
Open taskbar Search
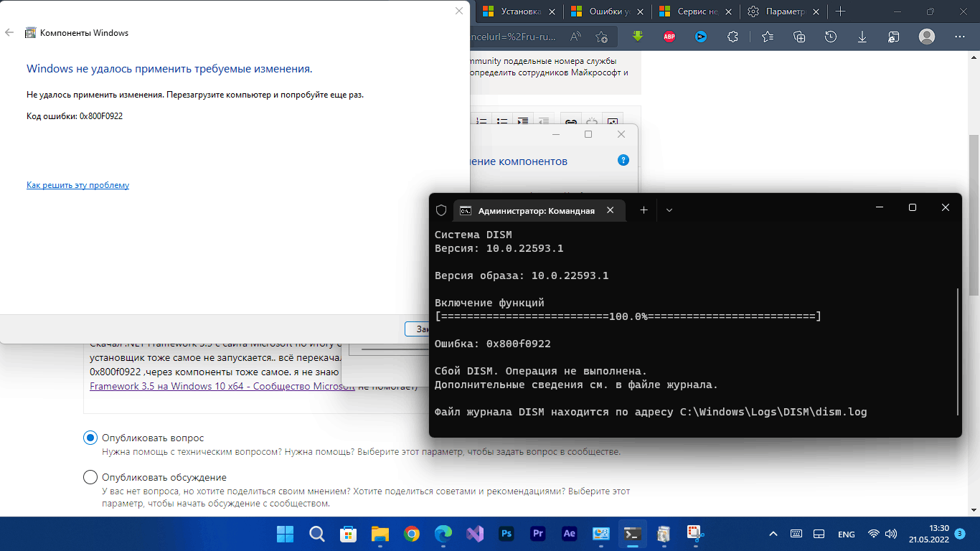(316, 534)
